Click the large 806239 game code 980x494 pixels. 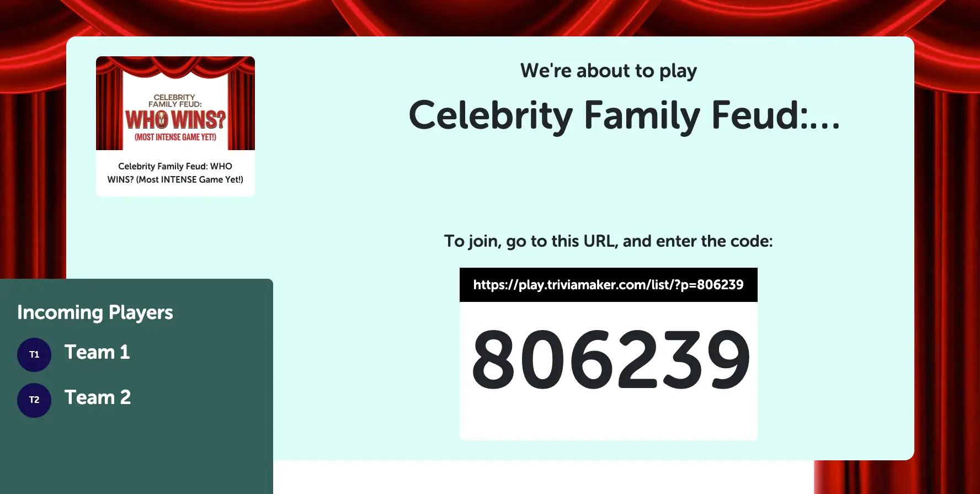point(610,360)
